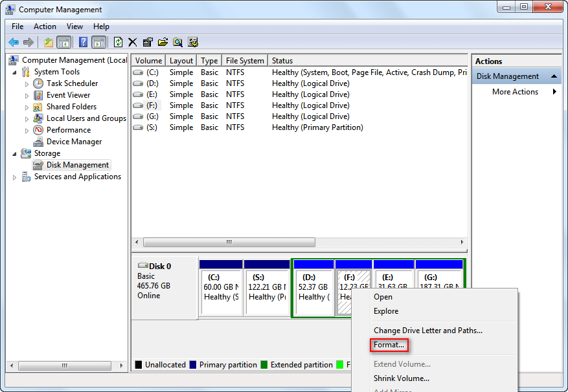Select the Event Viewer icon
Image resolution: width=568 pixels, height=392 pixels.
pos(38,95)
